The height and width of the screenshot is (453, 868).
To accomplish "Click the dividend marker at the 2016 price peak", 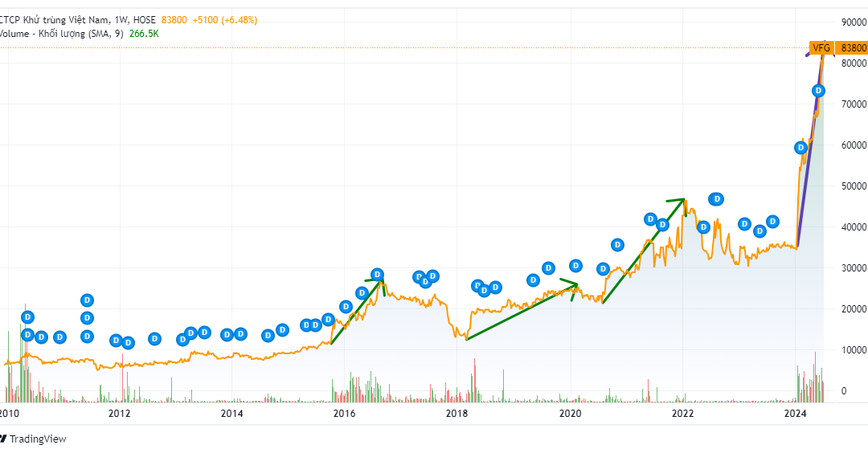I will (x=377, y=275).
